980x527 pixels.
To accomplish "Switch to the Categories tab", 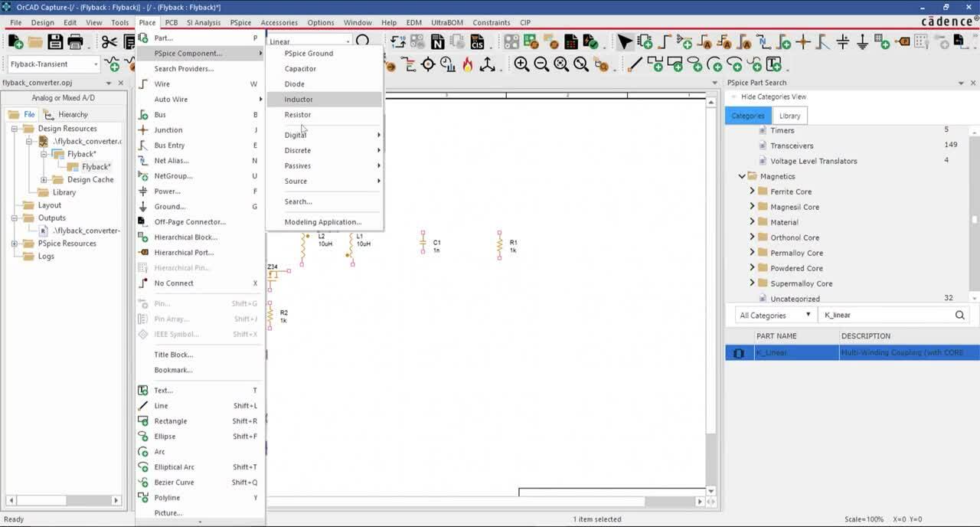I will [748, 116].
